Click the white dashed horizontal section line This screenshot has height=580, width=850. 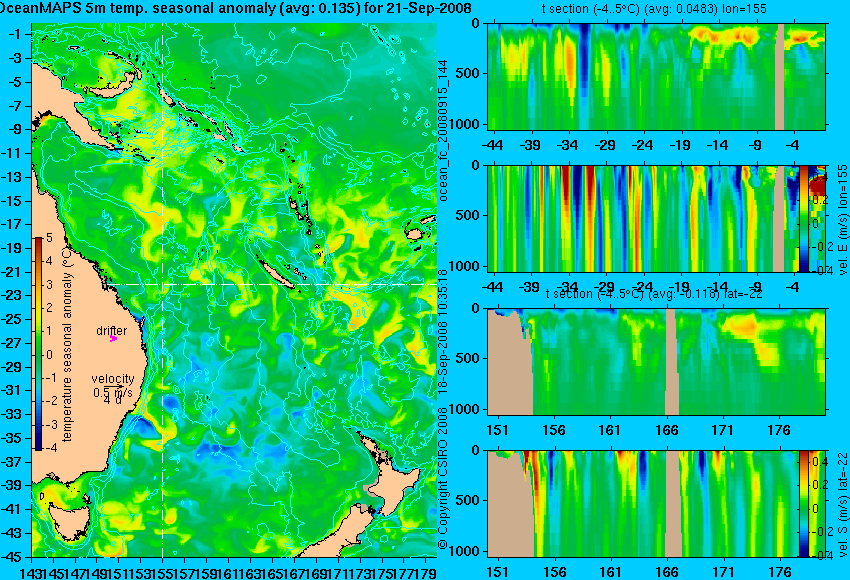pyautogui.click(x=271, y=284)
